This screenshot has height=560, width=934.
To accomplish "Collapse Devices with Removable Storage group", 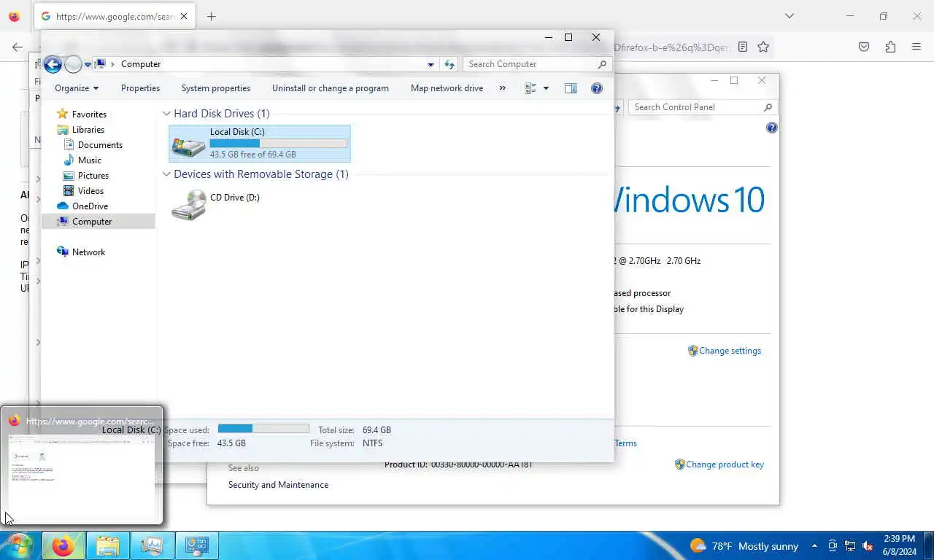I will coord(166,174).
